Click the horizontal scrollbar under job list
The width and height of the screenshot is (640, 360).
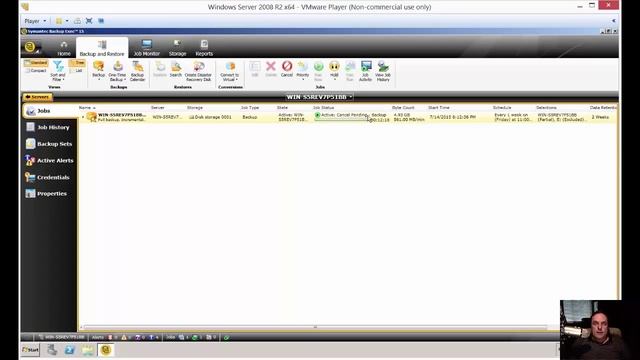tap(314, 327)
